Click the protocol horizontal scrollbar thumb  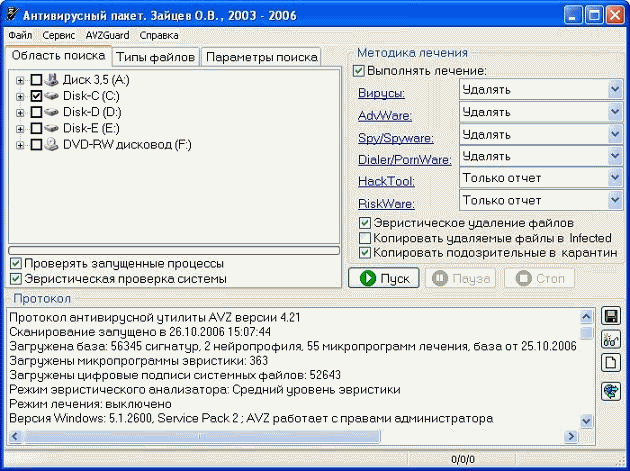click(x=202, y=436)
